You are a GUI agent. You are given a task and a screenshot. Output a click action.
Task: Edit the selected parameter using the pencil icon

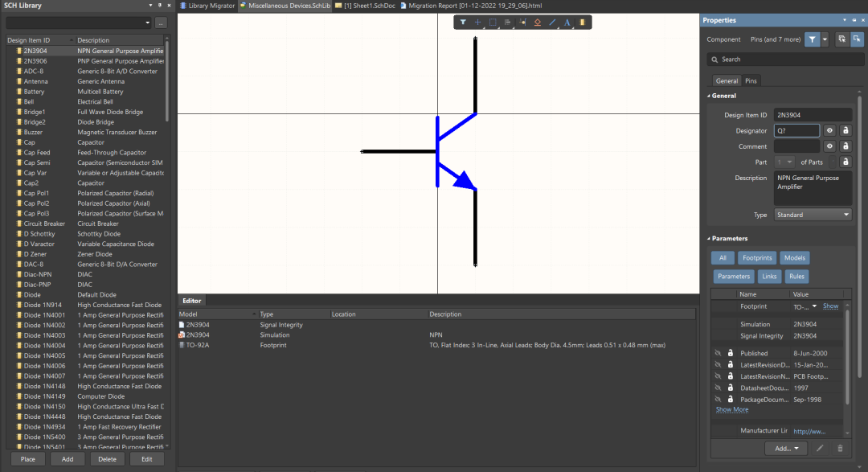pyautogui.click(x=820, y=448)
